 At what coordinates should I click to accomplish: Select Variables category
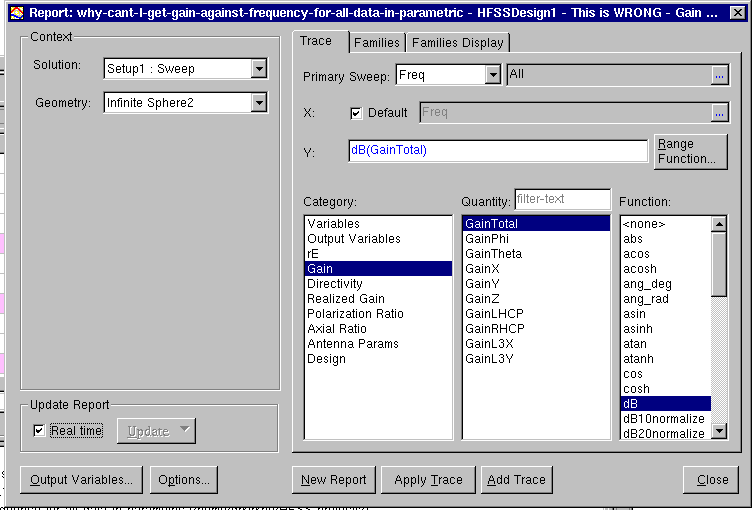pos(378,224)
